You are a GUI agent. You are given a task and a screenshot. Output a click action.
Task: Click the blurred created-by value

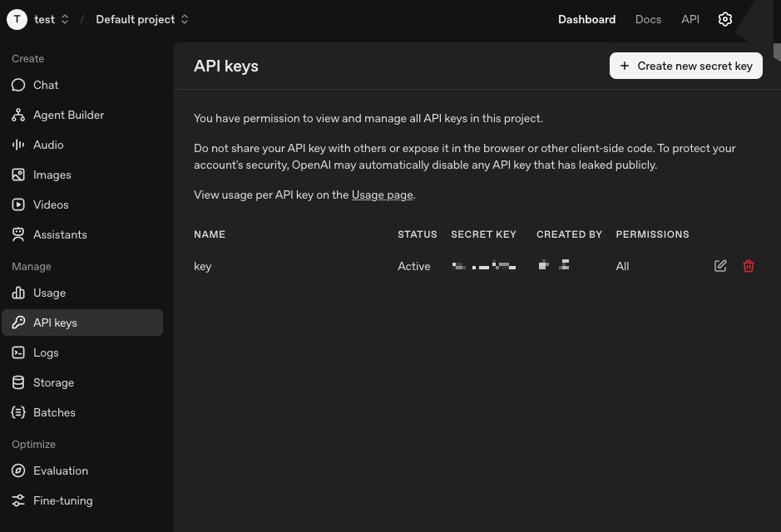tap(554, 265)
